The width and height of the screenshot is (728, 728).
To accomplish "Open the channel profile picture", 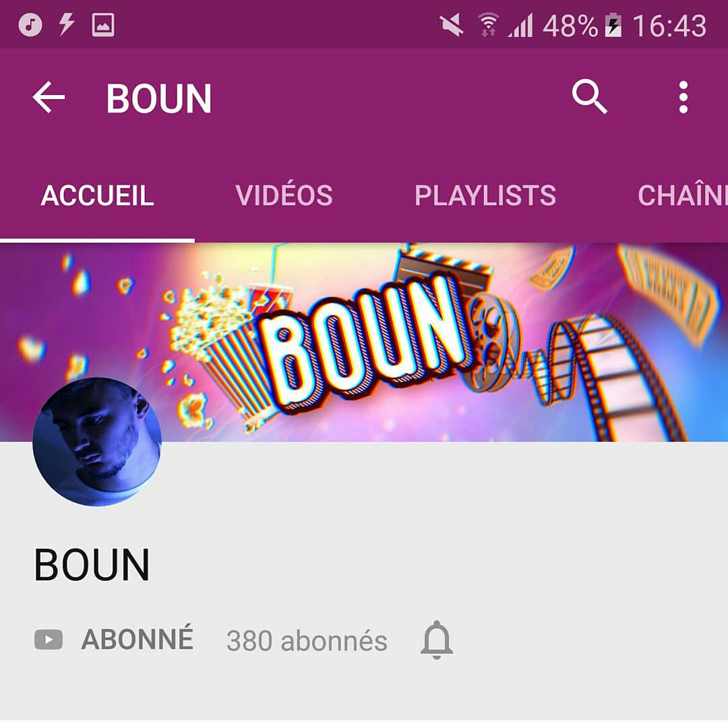I will [x=97, y=442].
